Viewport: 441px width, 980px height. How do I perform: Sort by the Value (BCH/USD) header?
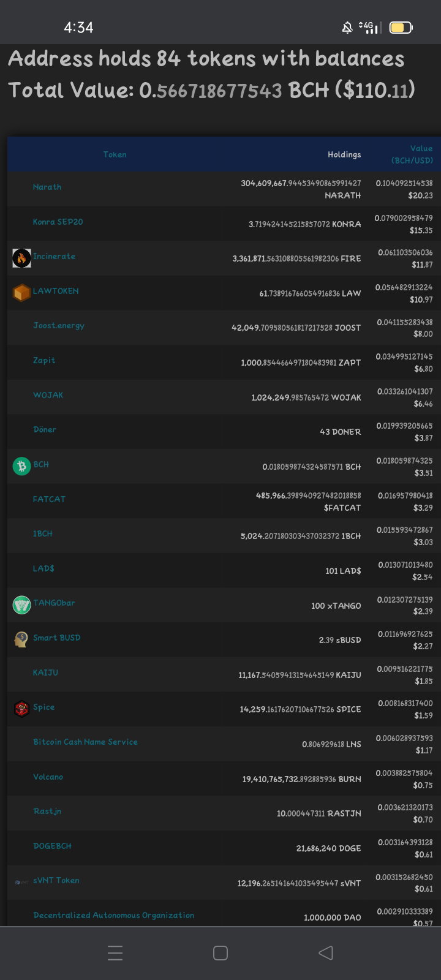(412, 154)
